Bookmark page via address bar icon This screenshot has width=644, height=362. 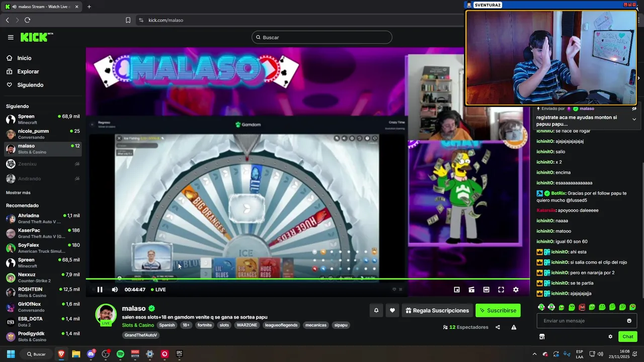(x=128, y=20)
